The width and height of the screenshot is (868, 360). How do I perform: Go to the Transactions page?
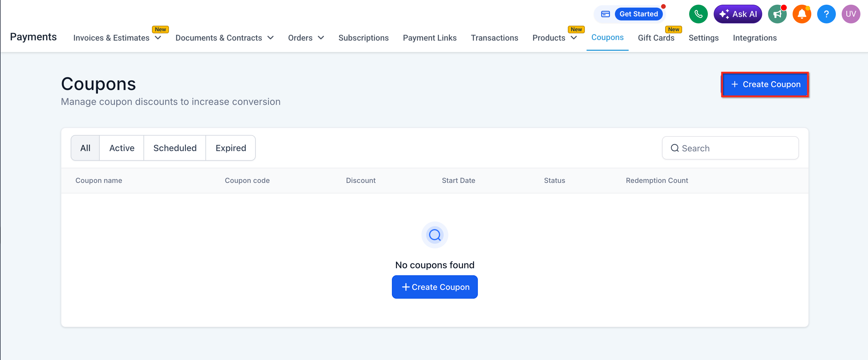494,38
